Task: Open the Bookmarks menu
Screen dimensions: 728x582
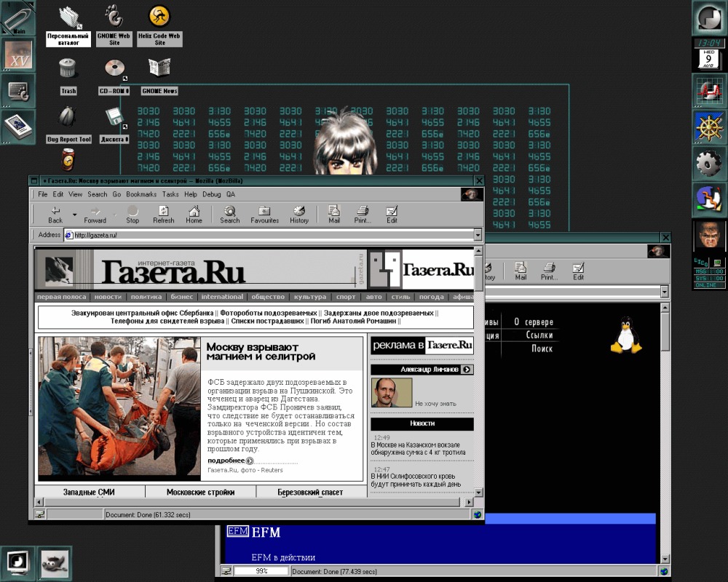Action: tap(141, 194)
